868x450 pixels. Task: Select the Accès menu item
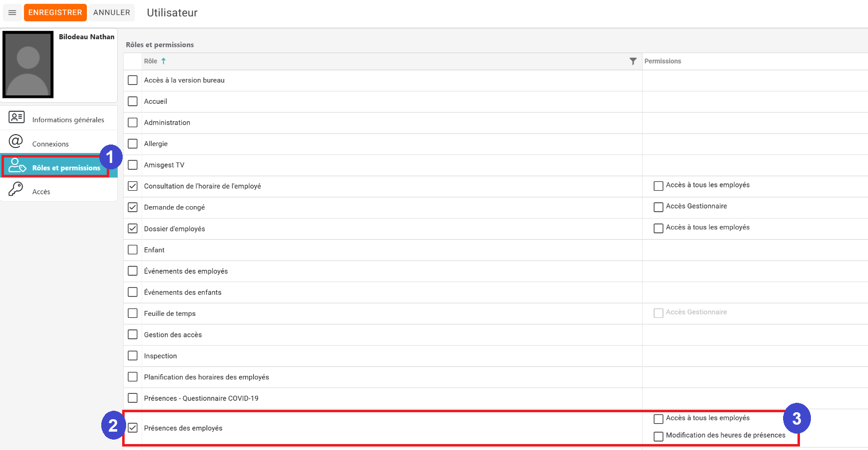(41, 192)
